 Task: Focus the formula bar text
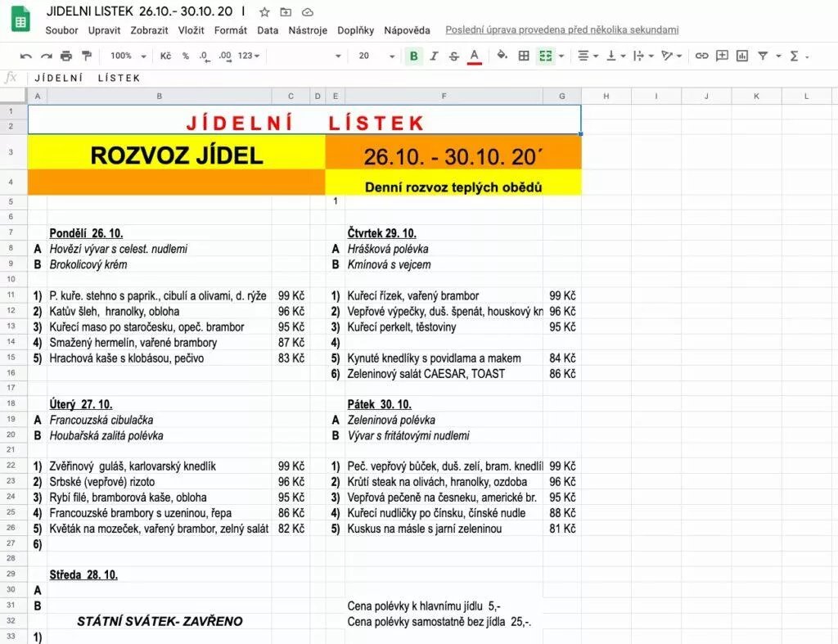coord(87,78)
